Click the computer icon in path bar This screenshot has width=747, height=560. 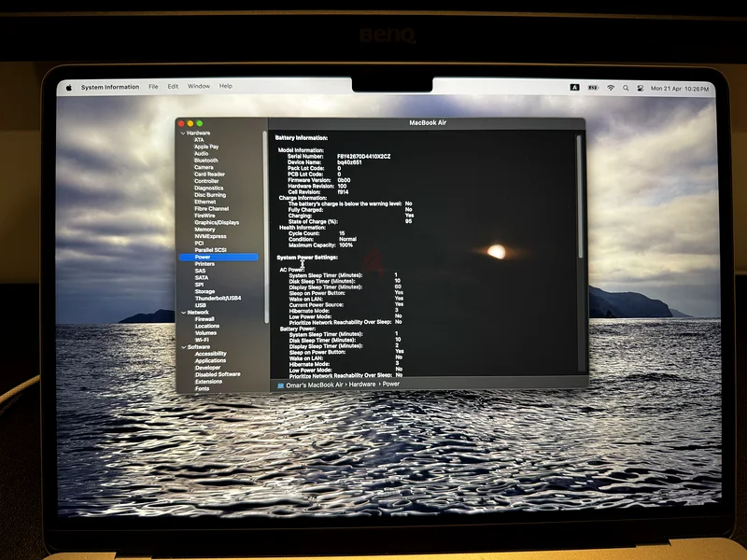(x=281, y=385)
